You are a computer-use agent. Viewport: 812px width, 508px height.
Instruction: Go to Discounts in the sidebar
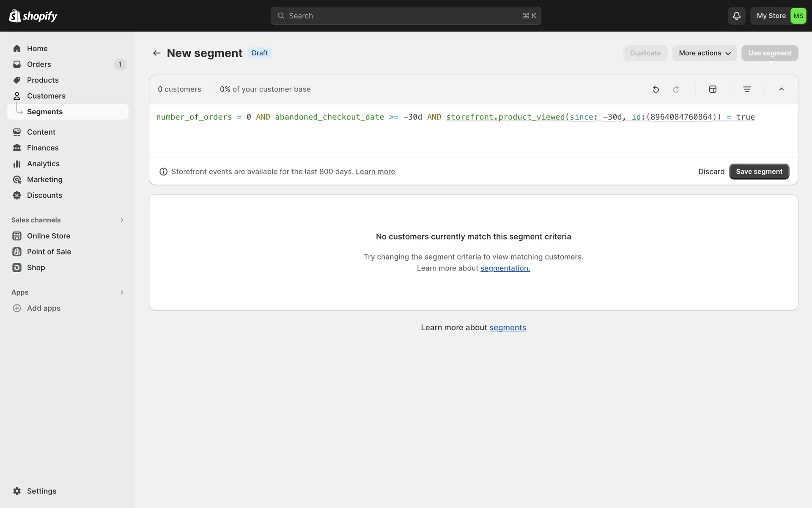click(x=44, y=196)
